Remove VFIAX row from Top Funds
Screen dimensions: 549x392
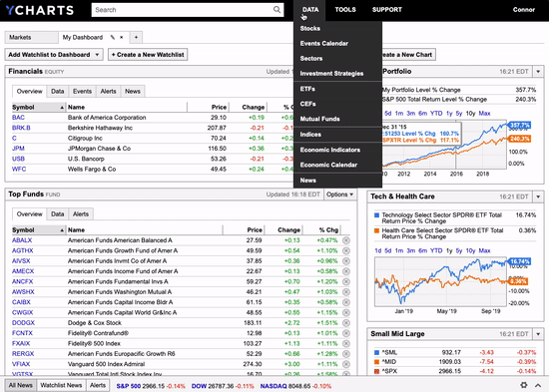coord(346,364)
